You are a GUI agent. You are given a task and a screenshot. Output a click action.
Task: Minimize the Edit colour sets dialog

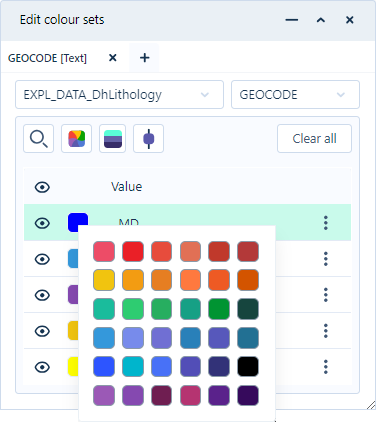(x=292, y=20)
